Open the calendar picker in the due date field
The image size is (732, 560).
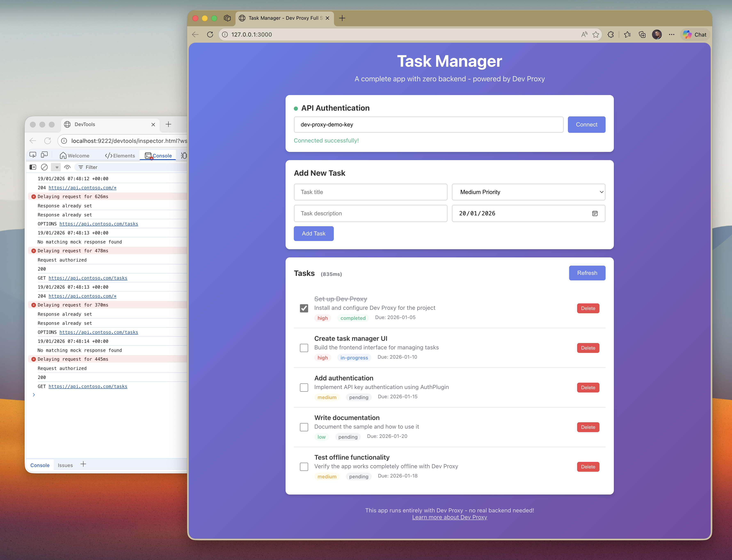pos(595,213)
